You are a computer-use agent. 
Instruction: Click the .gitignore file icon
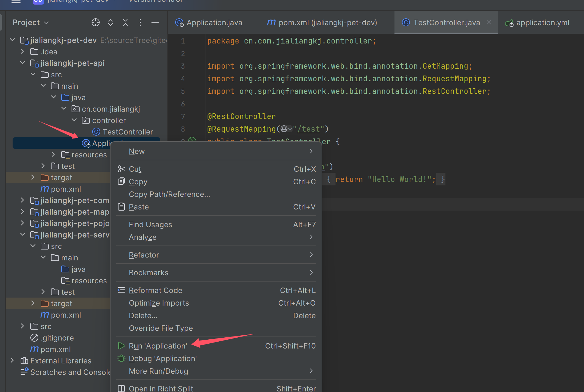click(x=34, y=338)
